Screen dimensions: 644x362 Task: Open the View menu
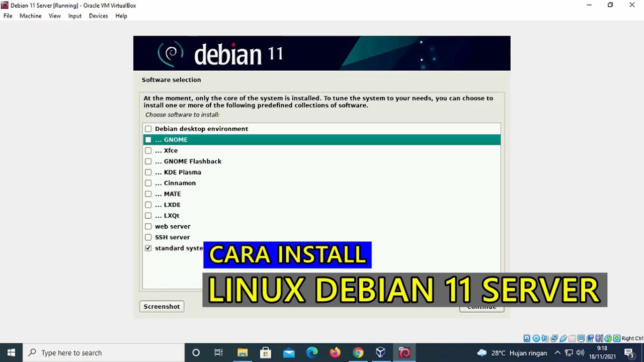[x=55, y=16]
